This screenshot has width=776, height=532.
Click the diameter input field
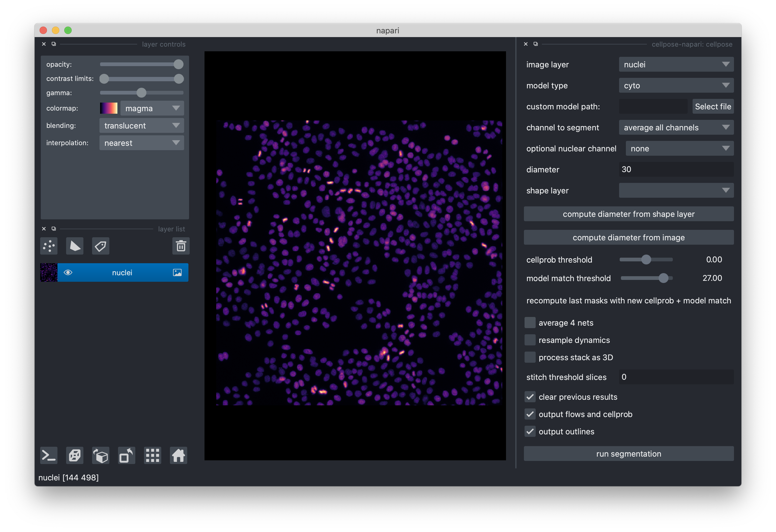coord(676,169)
